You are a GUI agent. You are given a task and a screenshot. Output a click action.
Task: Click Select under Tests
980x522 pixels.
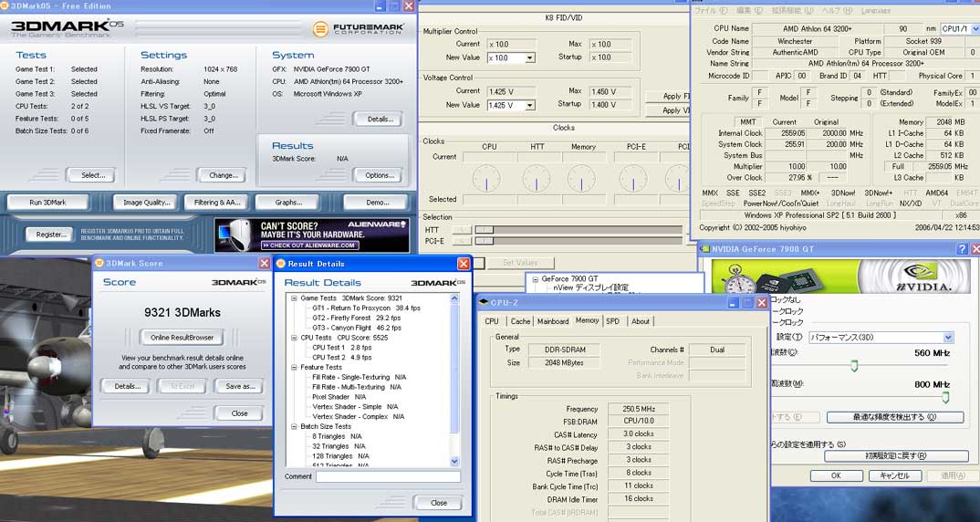tap(94, 175)
